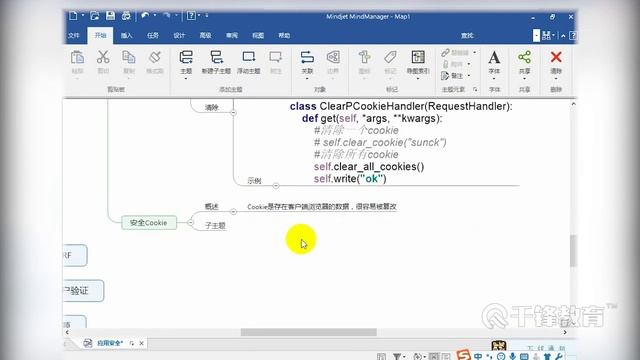Select the 用户验证 topic box
The image size is (640, 360).
pos(84,291)
